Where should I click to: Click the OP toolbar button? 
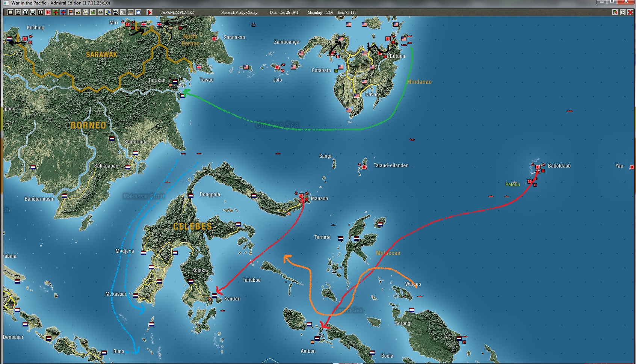tap(123, 12)
